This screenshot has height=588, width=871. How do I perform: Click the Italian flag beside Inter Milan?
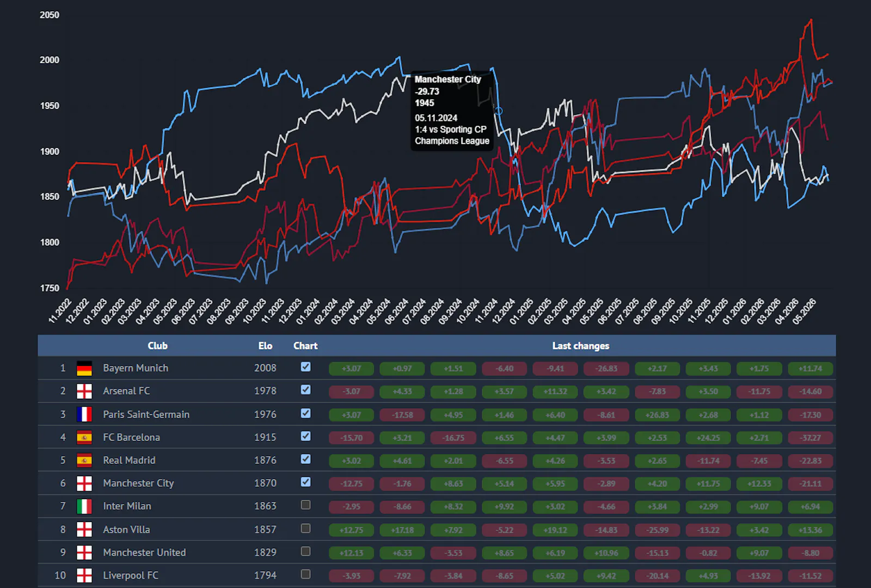tap(84, 506)
